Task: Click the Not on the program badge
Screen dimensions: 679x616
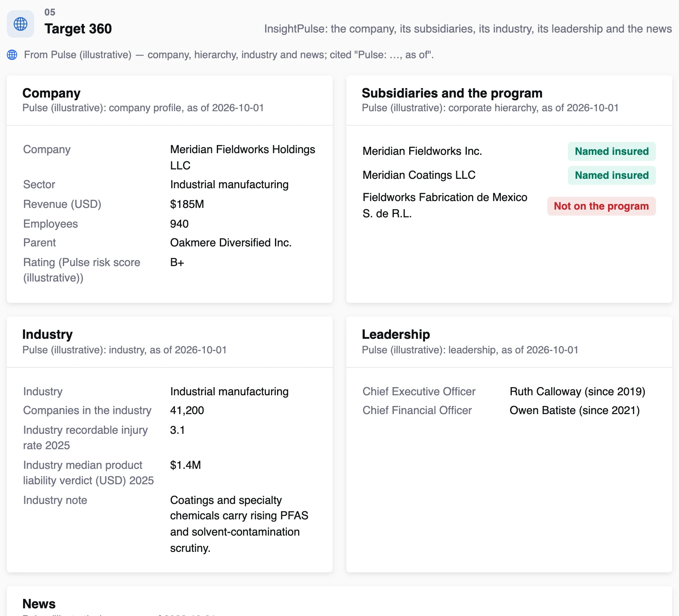Action: click(x=601, y=206)
